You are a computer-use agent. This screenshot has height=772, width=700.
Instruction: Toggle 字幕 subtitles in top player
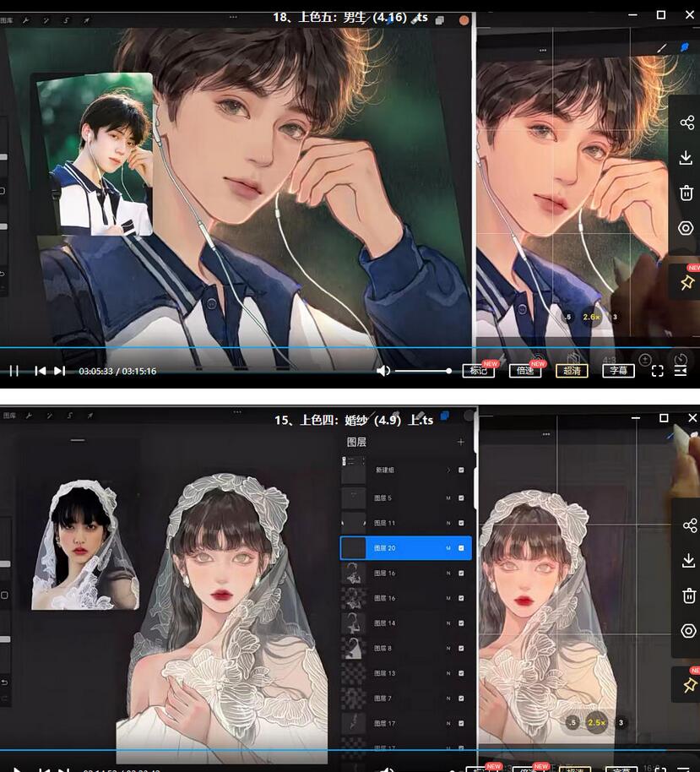pyautogui.click(x=619, y=371)
